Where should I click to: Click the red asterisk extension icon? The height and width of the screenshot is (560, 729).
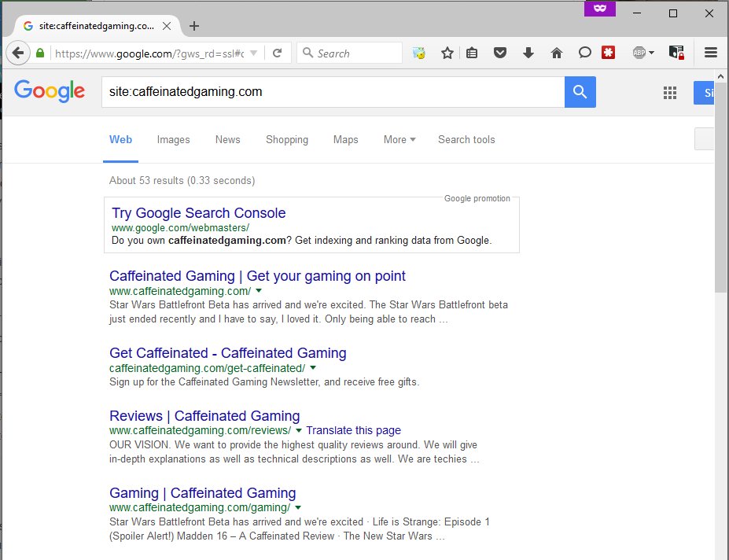(608, 53)
